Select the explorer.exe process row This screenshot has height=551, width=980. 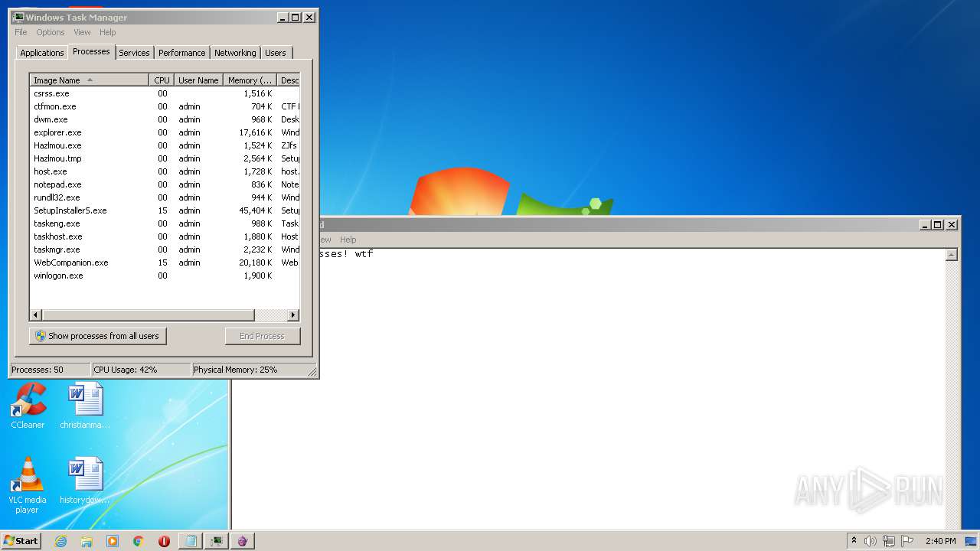click(x=165, y=132)
